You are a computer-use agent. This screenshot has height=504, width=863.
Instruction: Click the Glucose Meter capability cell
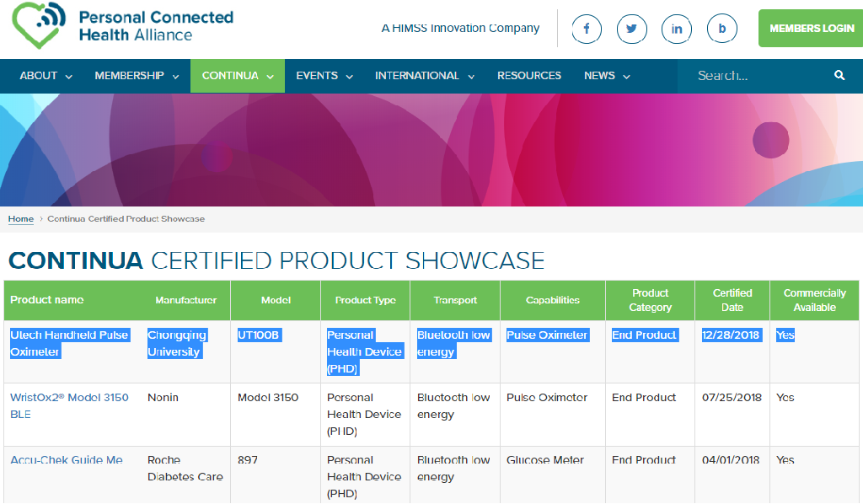pos(545,460)
